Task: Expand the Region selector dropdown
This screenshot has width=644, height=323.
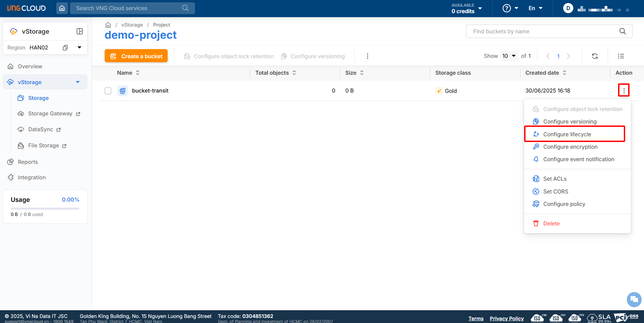Action: click(x=79, y=47)
